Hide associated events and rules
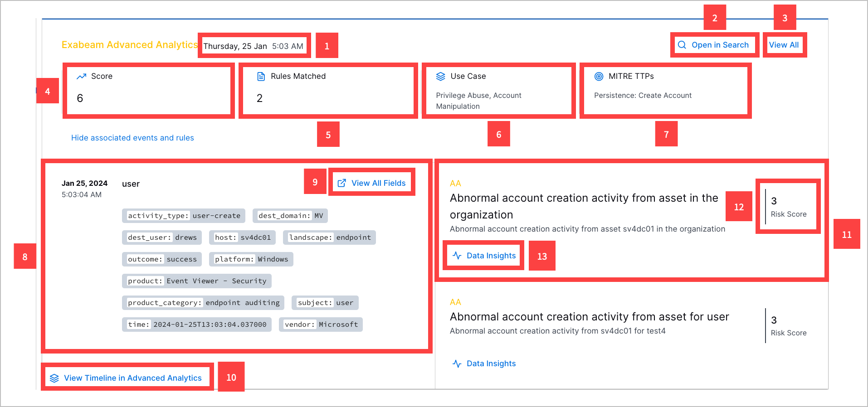 point(132,138)
